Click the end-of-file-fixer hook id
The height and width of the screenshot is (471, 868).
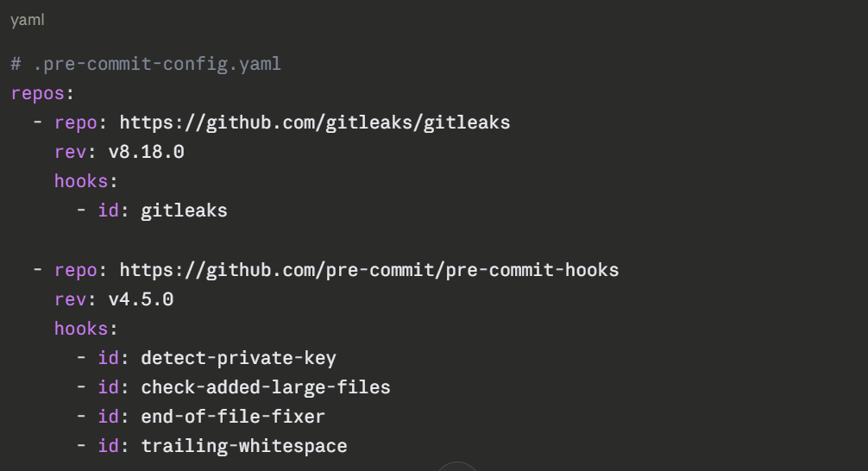click(x=233, y=417)
